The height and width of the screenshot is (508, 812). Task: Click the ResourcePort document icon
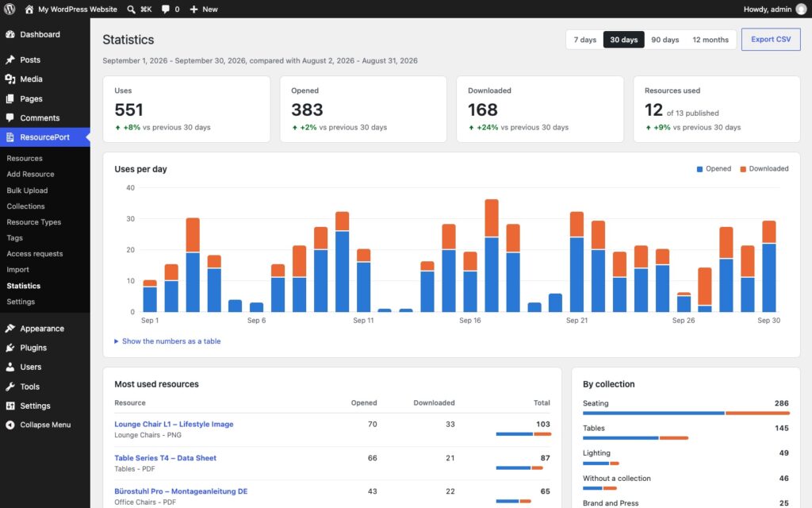[10, 137]
